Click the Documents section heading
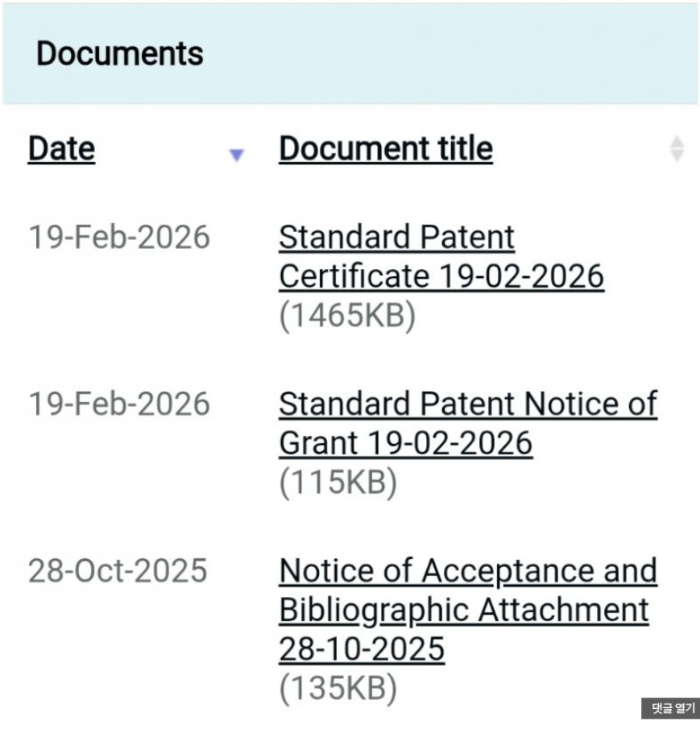This screenshot has width=700, height=729. pos(120,54)
